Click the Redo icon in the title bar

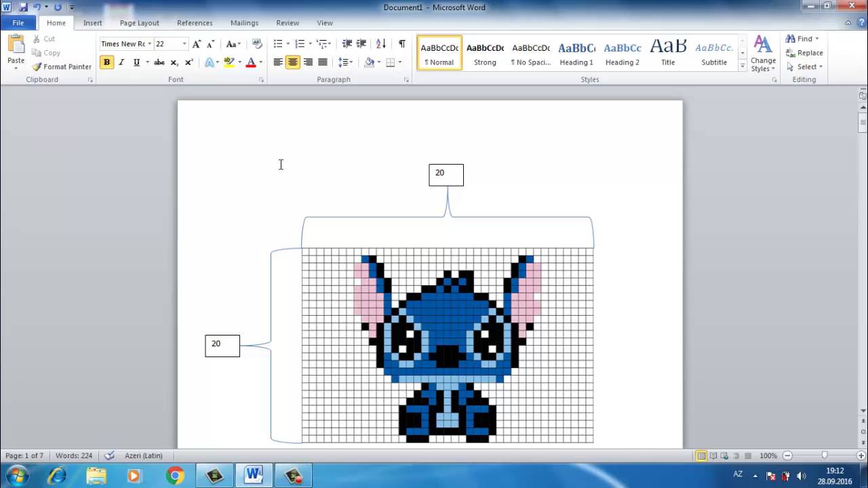coord(58,7)
